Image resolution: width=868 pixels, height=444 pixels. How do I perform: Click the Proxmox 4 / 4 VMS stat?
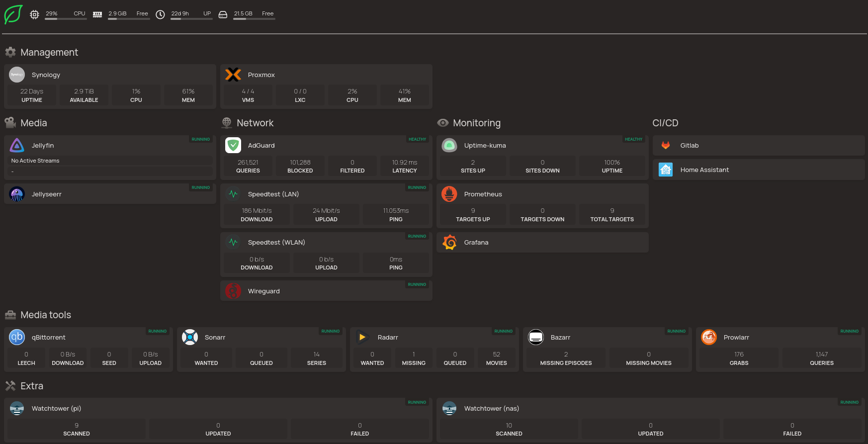(x=248, y=95)
